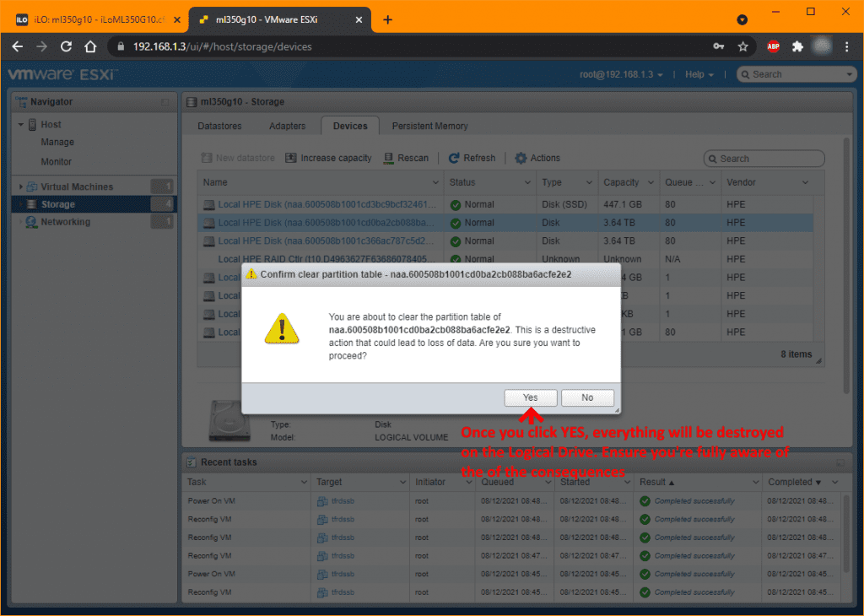
Task: Open the root@192.168.1.3 user dropdown
Action: (x=621, y=74)
